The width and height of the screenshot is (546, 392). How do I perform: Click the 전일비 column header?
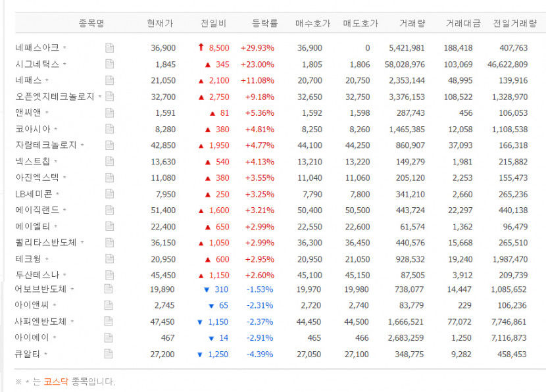click(213, 23)
